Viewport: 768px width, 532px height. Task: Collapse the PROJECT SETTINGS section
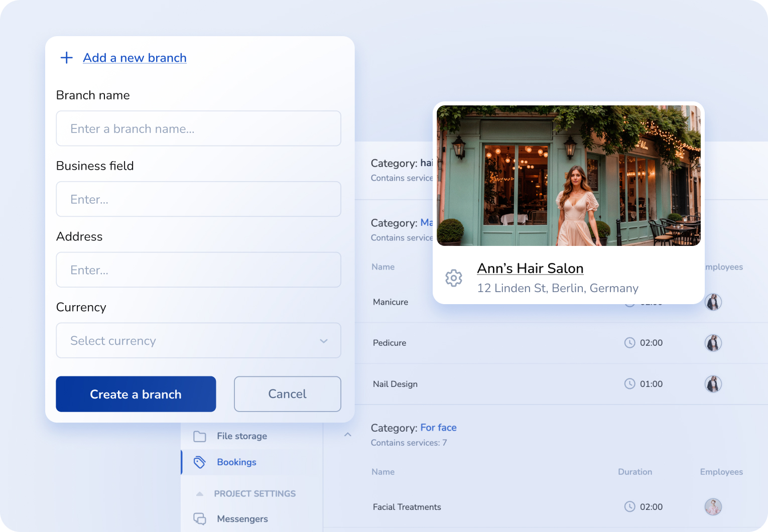(x=200, y=494)
